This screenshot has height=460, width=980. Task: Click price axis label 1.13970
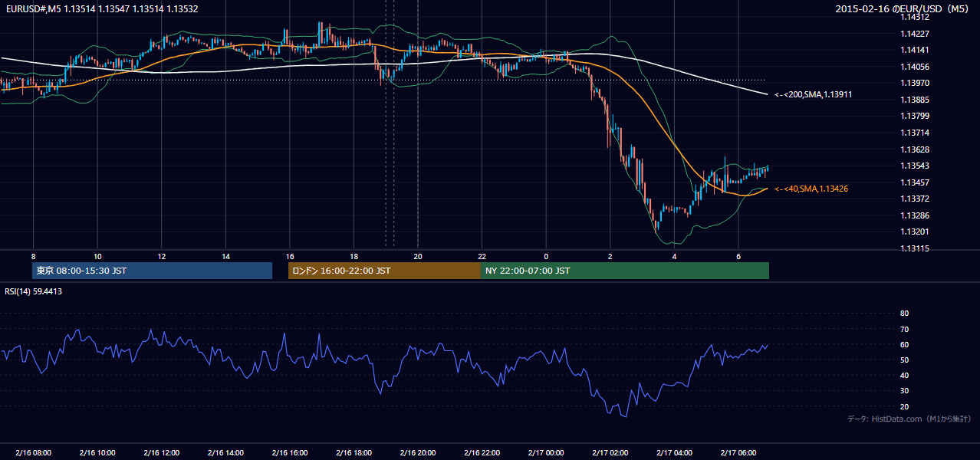[x=915, y=83]
